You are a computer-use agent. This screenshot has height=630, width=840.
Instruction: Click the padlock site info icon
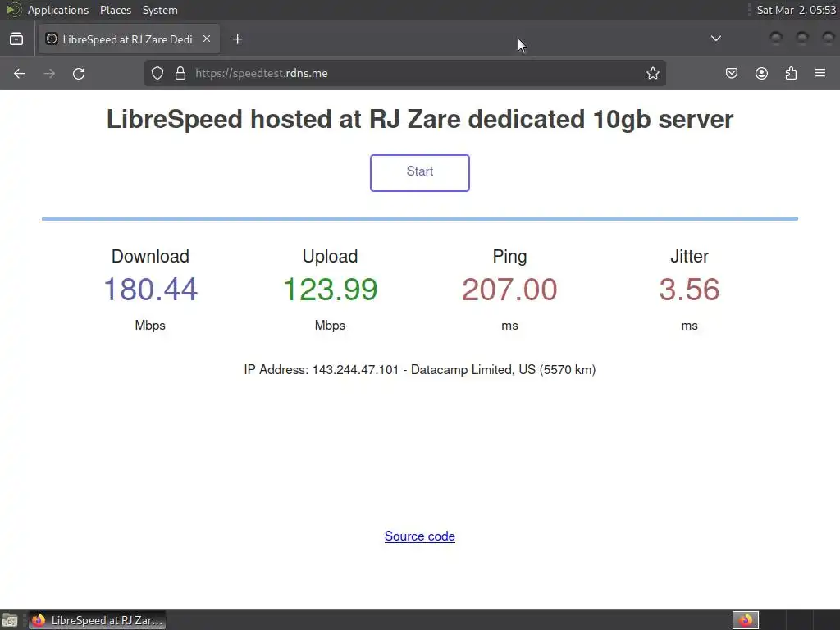[180, 73]
